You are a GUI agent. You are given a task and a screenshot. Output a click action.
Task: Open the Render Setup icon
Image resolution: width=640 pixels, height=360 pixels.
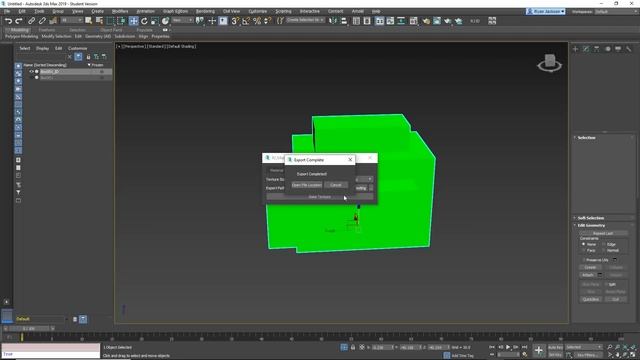(x=437, y=20)
